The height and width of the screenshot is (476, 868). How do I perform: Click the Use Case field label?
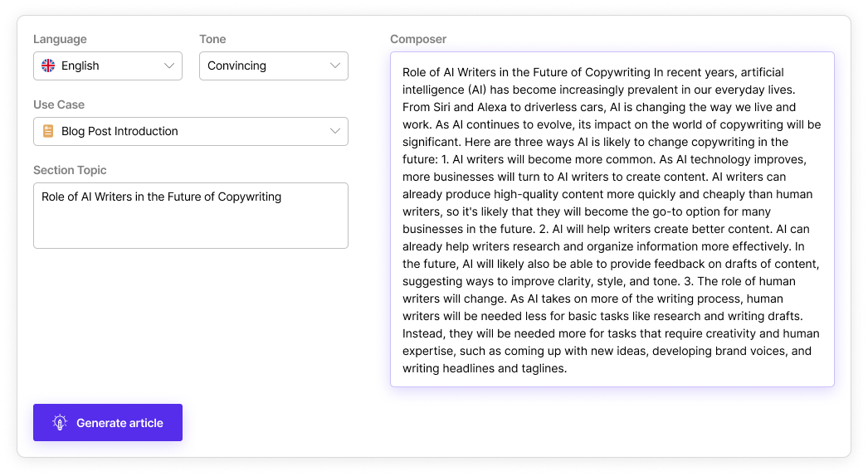click(x=59, y=104)
